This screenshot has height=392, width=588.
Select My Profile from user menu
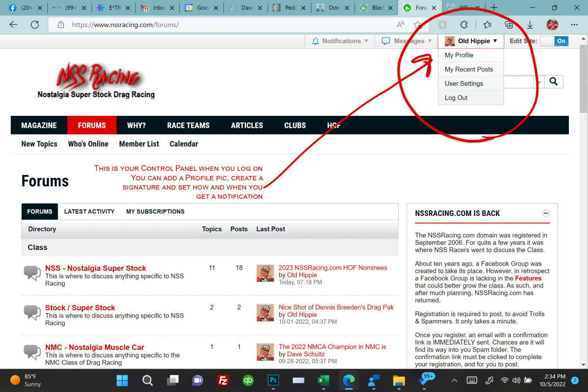[471, 55]
